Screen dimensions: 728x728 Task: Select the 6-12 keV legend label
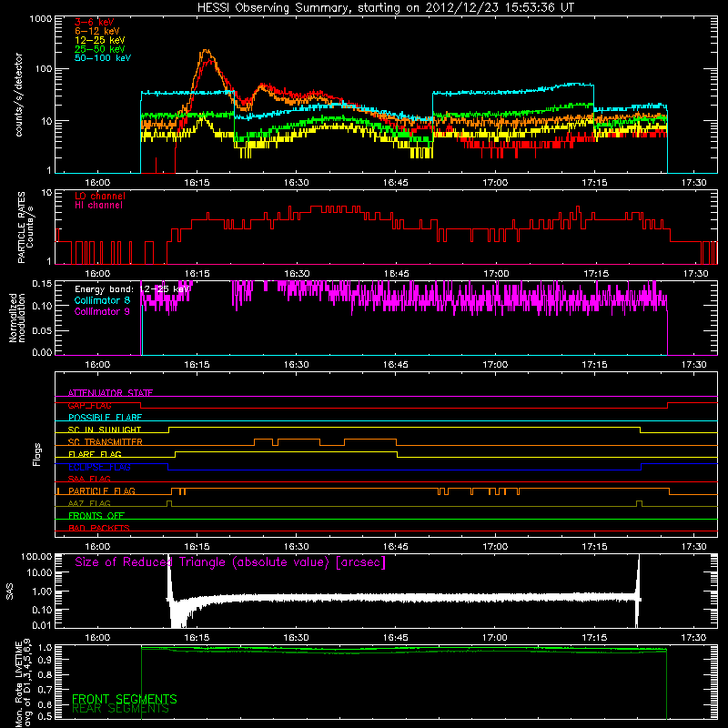[x=97, y=31]
